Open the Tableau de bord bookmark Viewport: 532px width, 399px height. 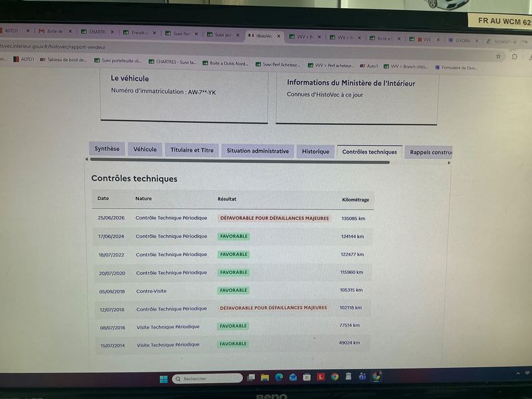pos(63,60)
